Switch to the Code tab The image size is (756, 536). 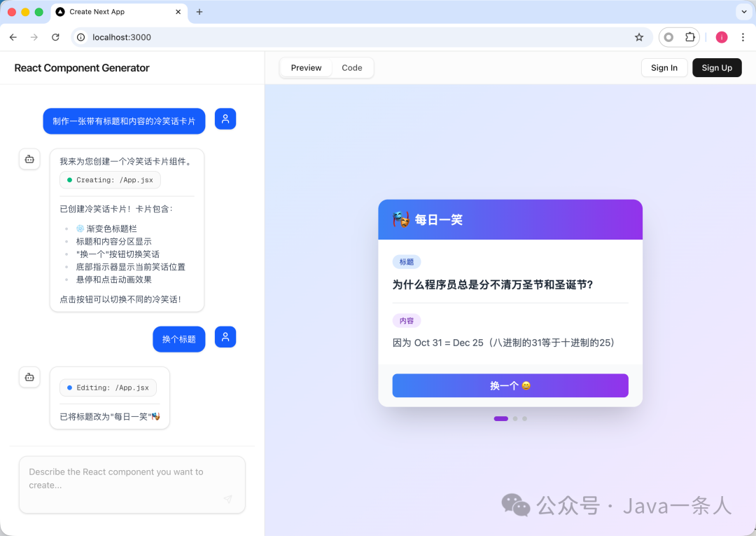[x=351, y=67]
